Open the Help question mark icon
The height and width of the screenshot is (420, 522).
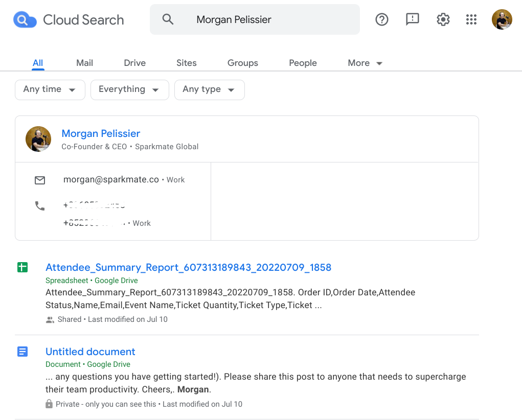(382, 19)
